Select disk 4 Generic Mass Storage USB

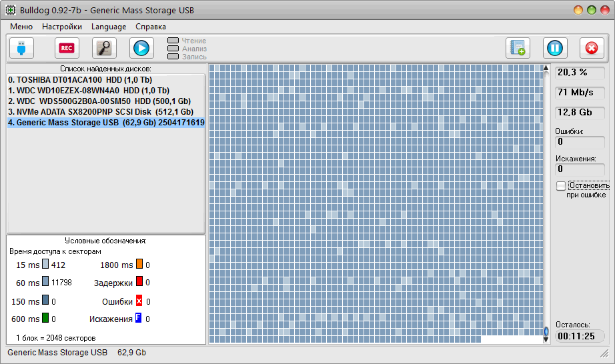pos(106,122)
